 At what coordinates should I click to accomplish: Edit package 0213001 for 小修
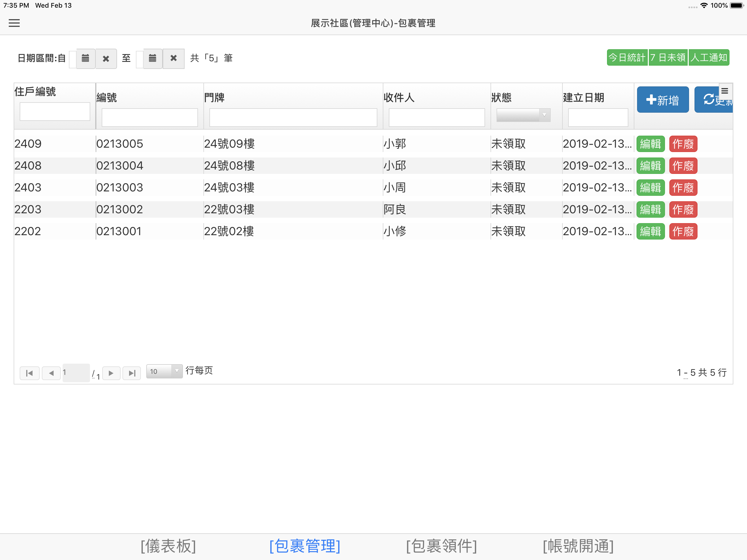tap(651, 231)
